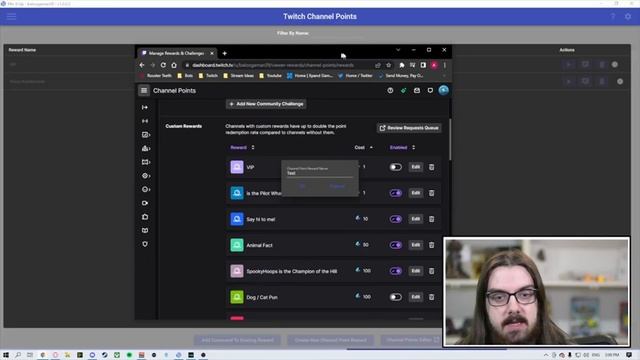640x360 pixels.
Task: Delete the Animal Fact reward
Action: tap(431, 245)
